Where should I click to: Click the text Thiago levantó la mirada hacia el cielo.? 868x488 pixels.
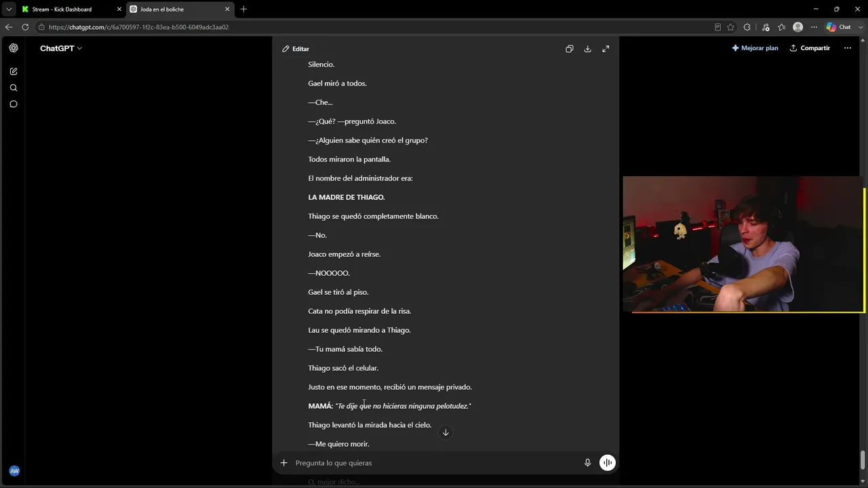tap(370, 425)
